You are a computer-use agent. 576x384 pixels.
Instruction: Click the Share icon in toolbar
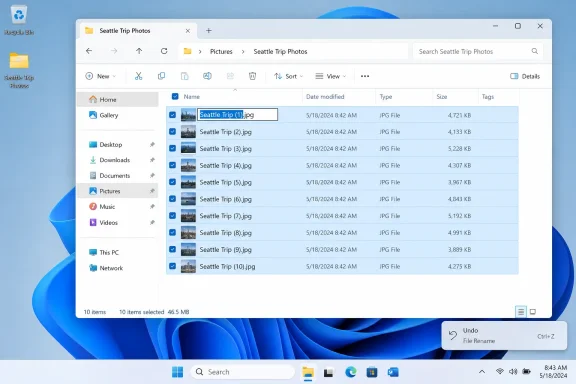[230, 76]
